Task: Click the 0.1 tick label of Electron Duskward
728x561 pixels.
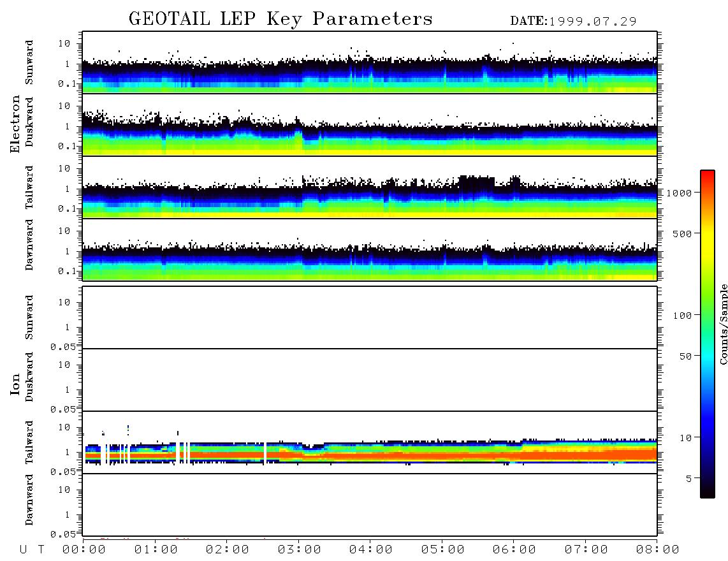Action: coord(67,146)
